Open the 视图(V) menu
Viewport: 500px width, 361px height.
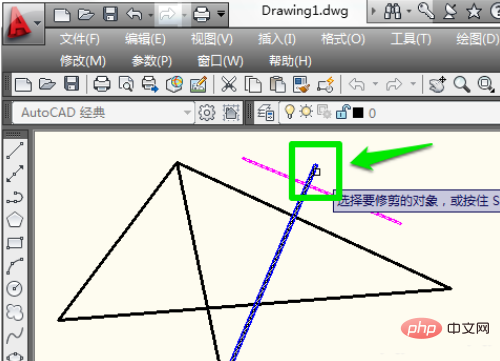(x=212, y=39)
